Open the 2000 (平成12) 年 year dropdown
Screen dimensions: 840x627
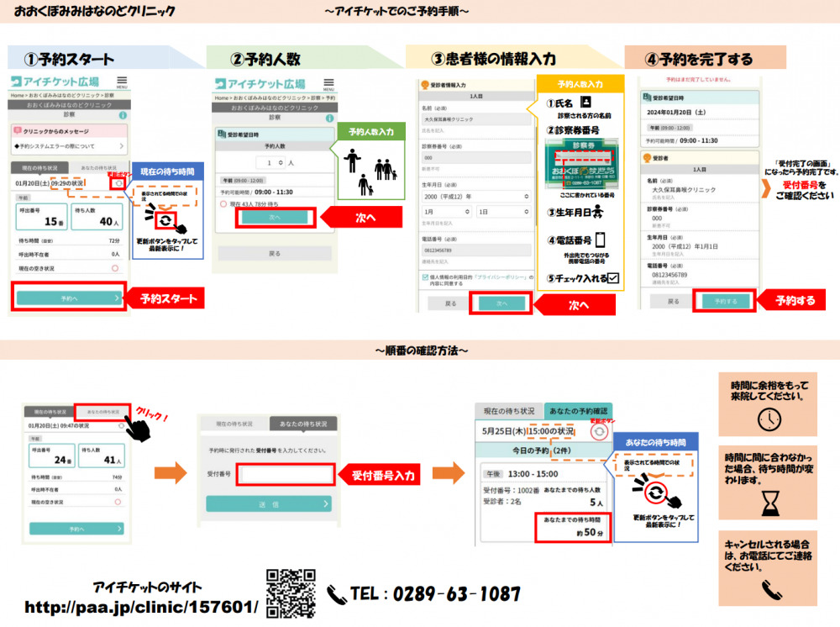pyautogui.click(x=475, y=197)
